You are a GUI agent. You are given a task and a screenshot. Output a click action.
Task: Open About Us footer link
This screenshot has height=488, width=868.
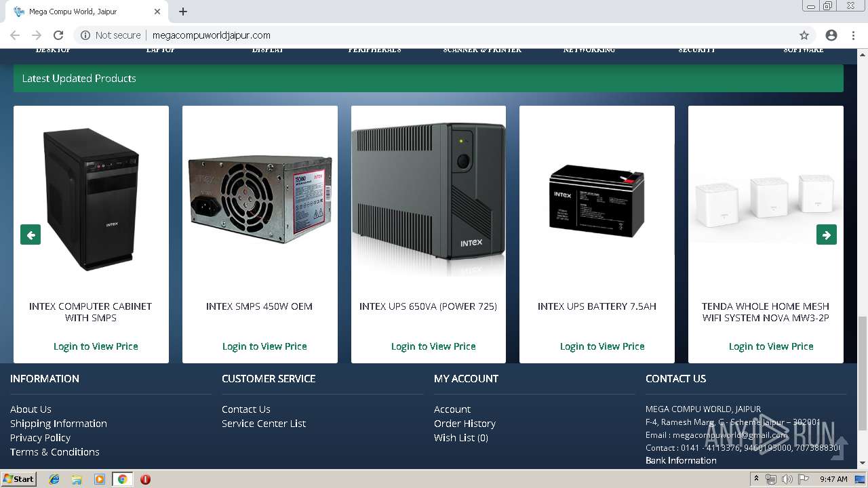(x=31, y=409)
